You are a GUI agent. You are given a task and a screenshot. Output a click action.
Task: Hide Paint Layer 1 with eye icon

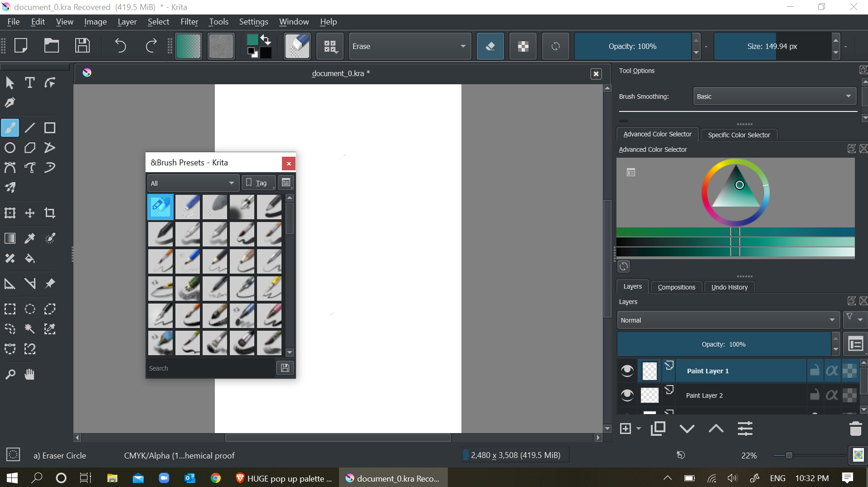coord(627,371)
